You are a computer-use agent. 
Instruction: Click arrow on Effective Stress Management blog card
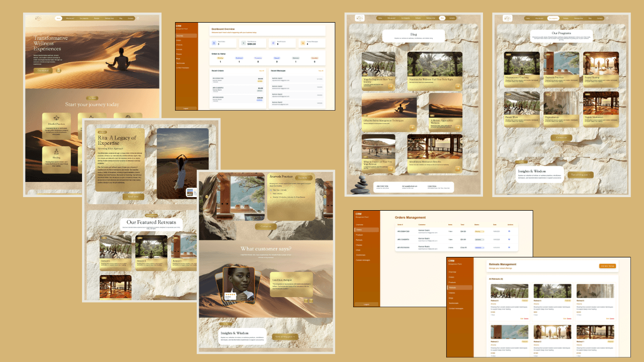[412, 127]
